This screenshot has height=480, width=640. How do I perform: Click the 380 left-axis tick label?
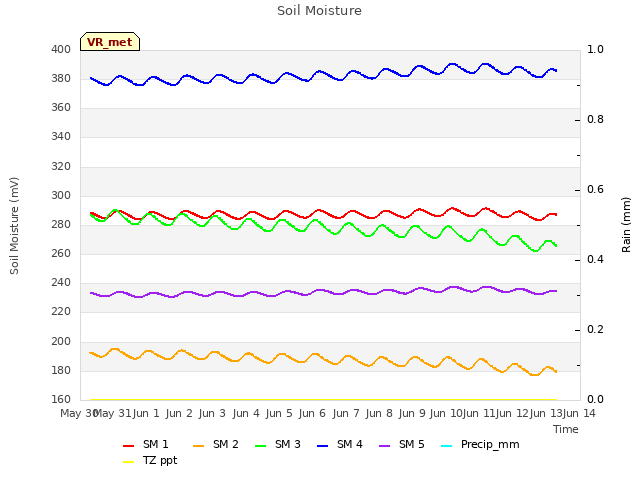click(x=61, y=78)
